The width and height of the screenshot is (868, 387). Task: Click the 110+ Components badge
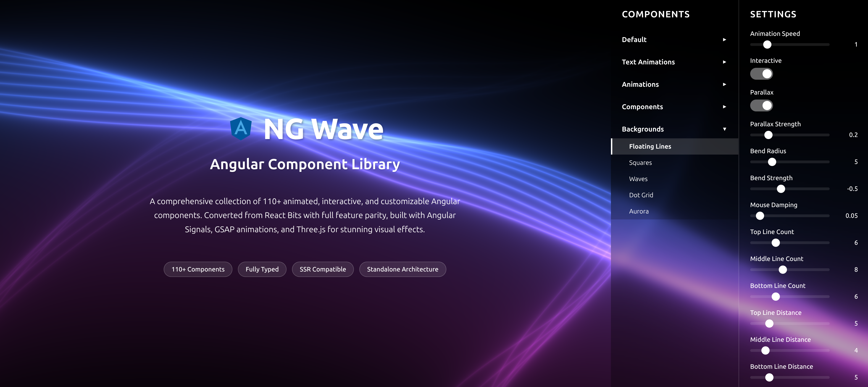pyautogui.click(x=198, y=269)
